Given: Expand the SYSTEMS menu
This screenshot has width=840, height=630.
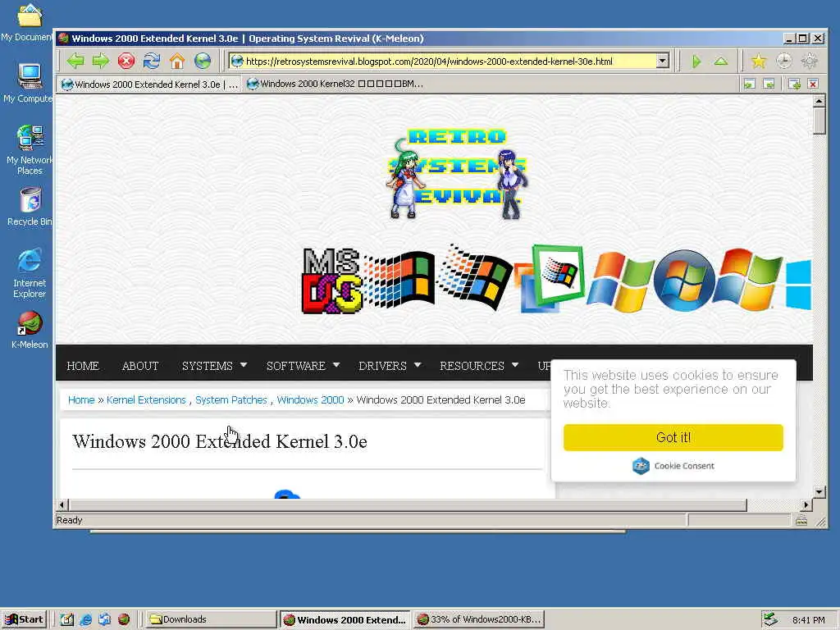Looking at the screenshot, I should [x=214, y=366].
